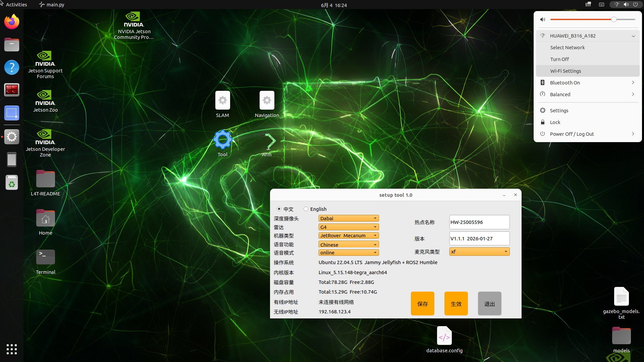Open the Jetson Zoo desktop shortcut
Image resolution: width=644 pixels, height=362 pixels.
pyautogui.click(x=45, y=101)
